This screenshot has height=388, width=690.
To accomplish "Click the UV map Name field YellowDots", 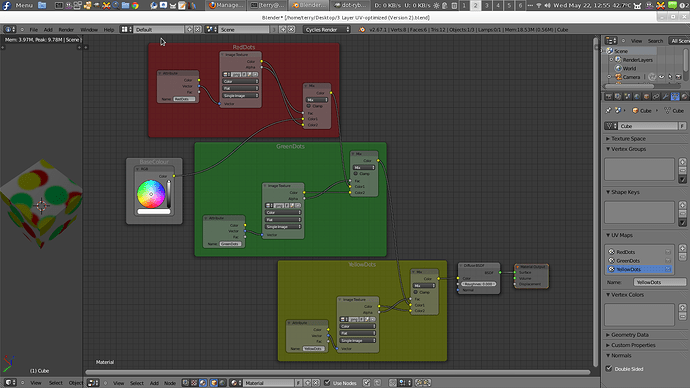I will (x=660, y=282).
